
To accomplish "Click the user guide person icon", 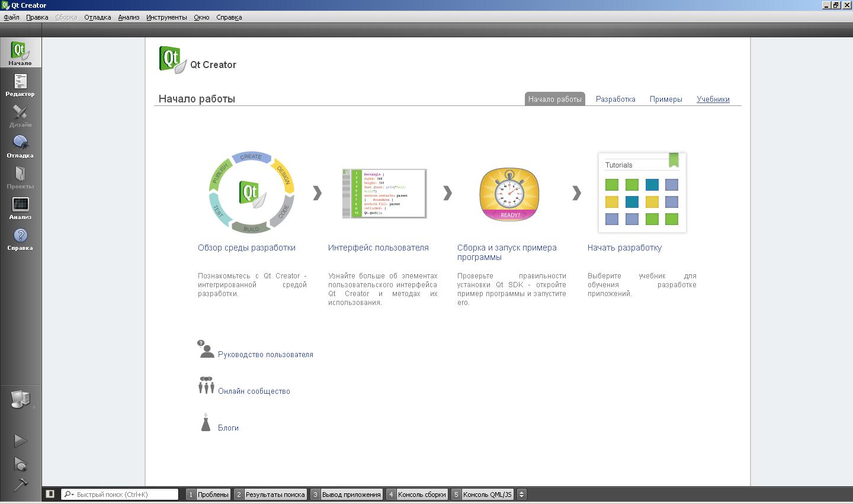I will coord(206,349).
